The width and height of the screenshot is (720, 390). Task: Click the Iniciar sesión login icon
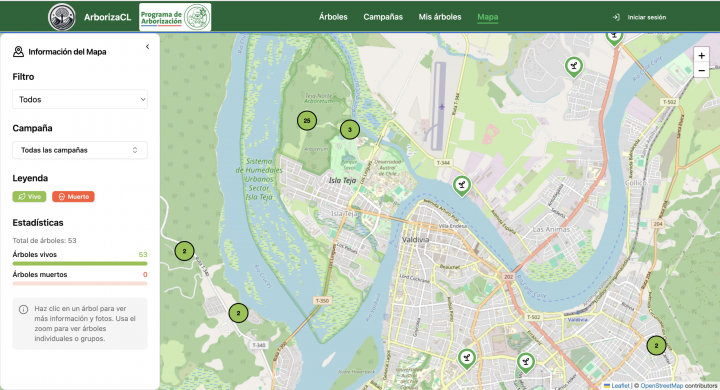click(616, 17)
